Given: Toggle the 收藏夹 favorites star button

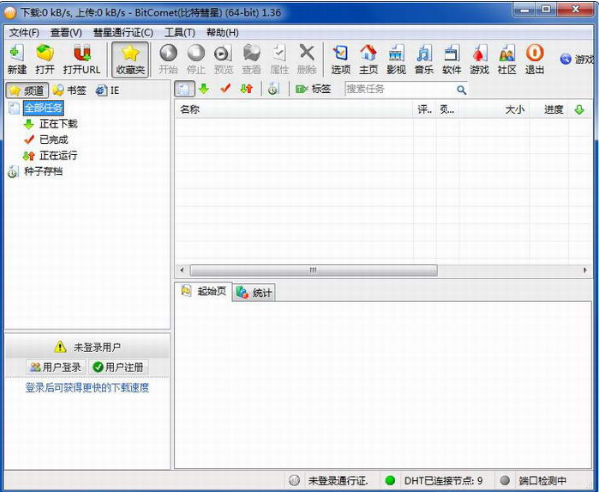Looking at the screenshot, I should [x=130, y=59].
